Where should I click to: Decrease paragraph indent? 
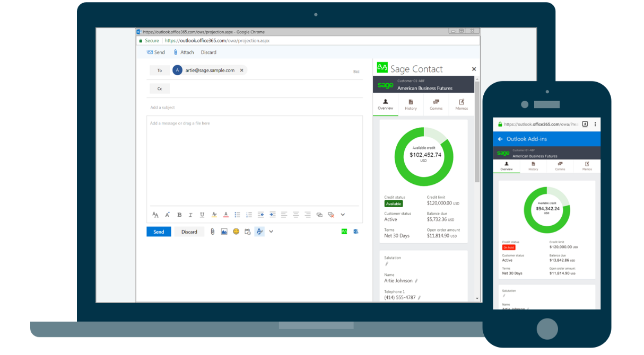tap(261, 215)
